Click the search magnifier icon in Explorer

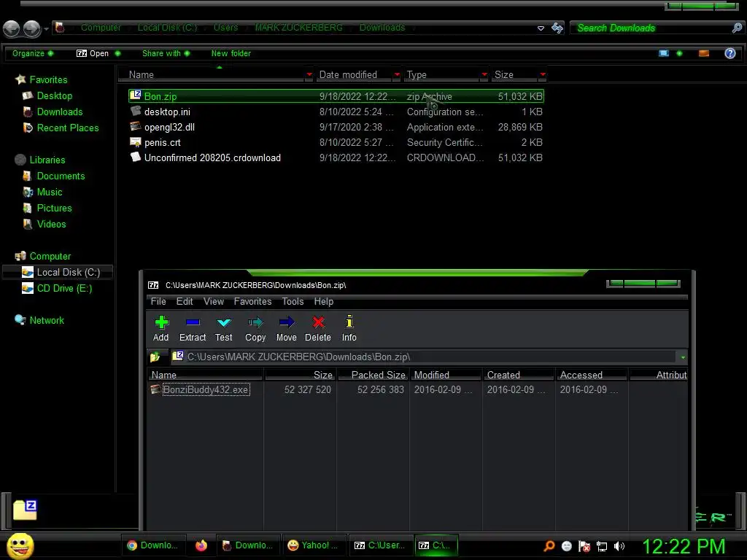[x=737, y=28]
